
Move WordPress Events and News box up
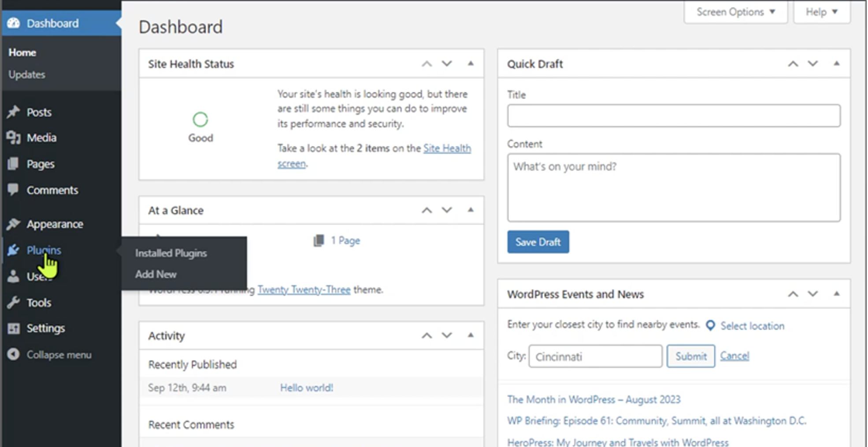(x=793, y=294)
